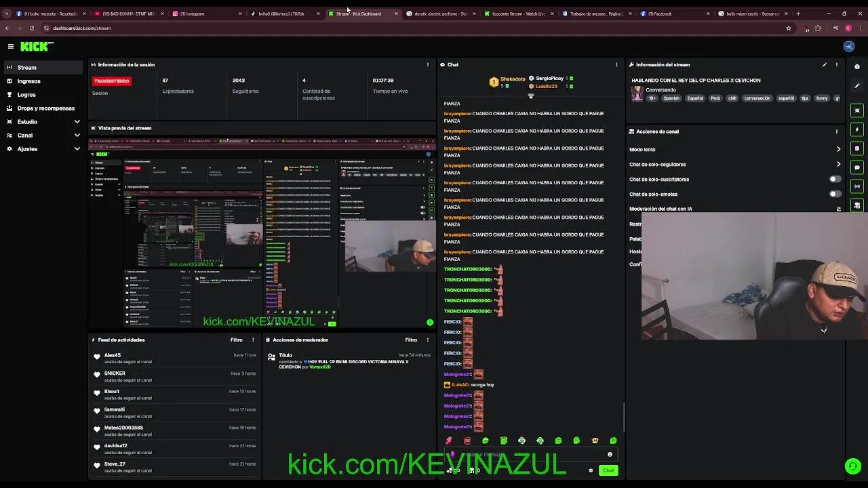
Task: Click the info icon in right rail
Action: point(857,66)
